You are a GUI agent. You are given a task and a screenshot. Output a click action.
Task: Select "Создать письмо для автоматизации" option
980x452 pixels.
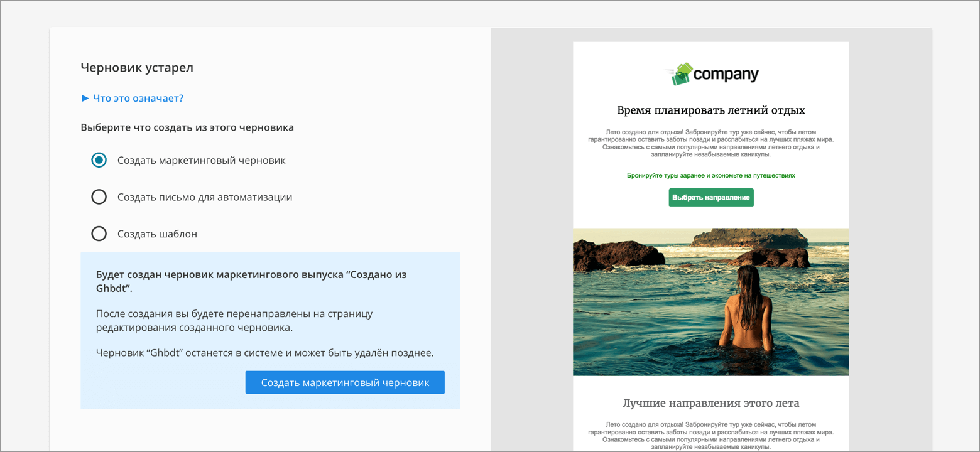point(99,196)
